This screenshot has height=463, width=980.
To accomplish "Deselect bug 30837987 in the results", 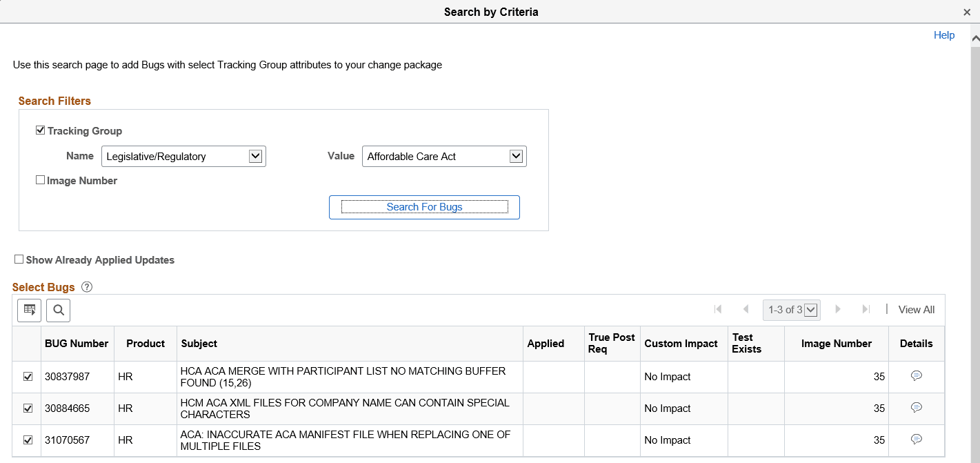I will click(27, 376).
